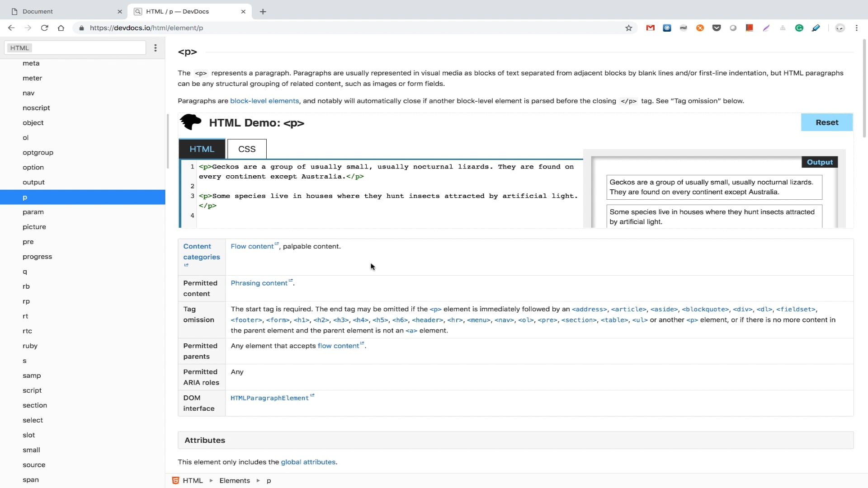Select the picture entry in sidebar
The image size is (868, 488).
[34, 227]
